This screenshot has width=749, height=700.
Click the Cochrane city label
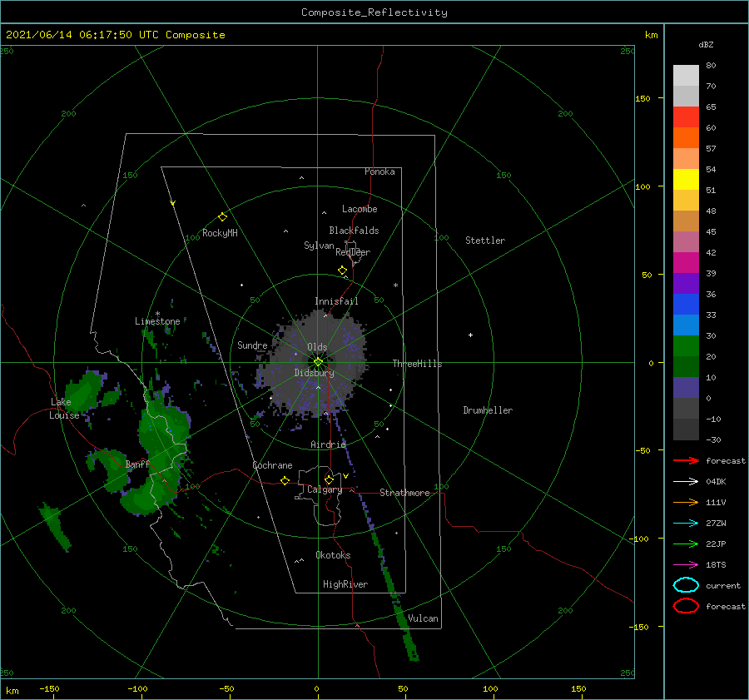click(272, 465)
